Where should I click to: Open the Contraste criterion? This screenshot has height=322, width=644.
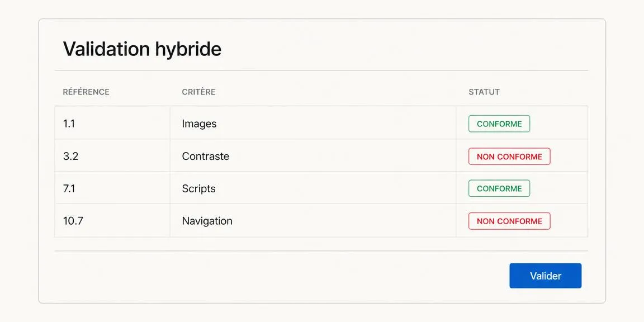click(205, 156)
